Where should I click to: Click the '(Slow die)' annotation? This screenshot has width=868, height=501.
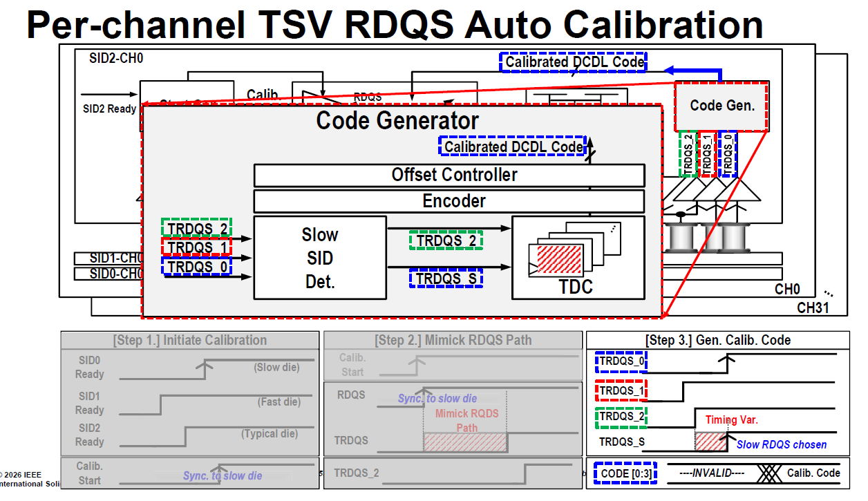(x=277, y=367)
